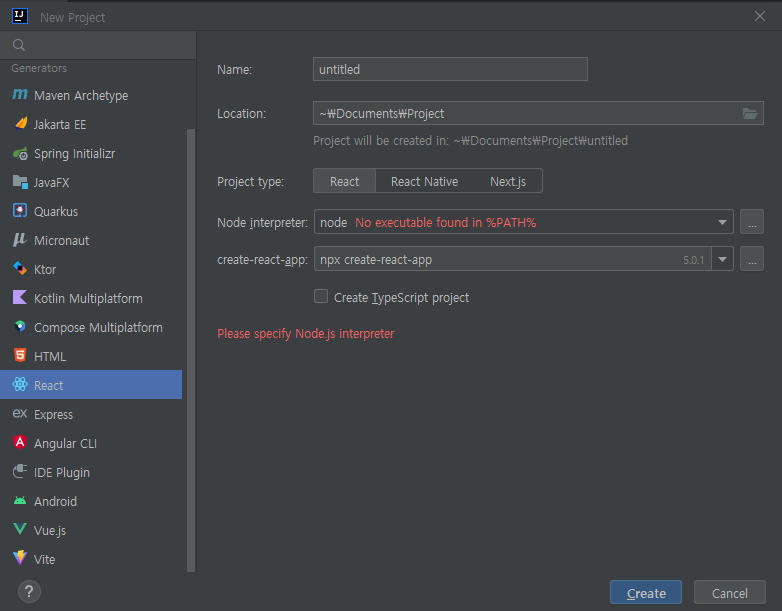Choose the Angular CLI shield icon

coord(20,442)
